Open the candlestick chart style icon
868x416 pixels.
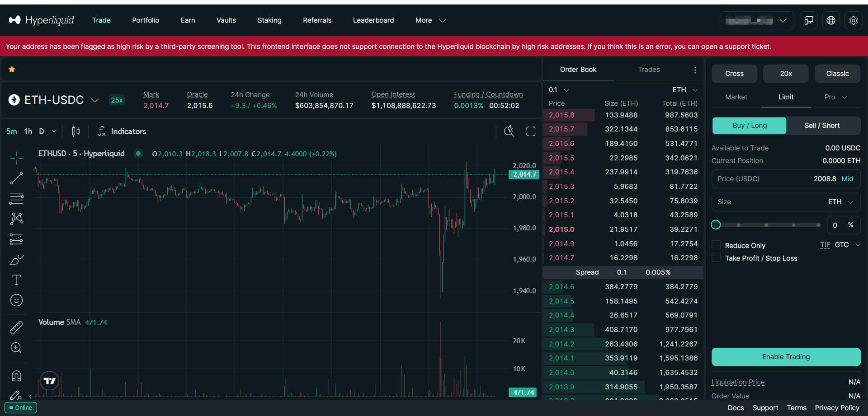click(76, 131)
